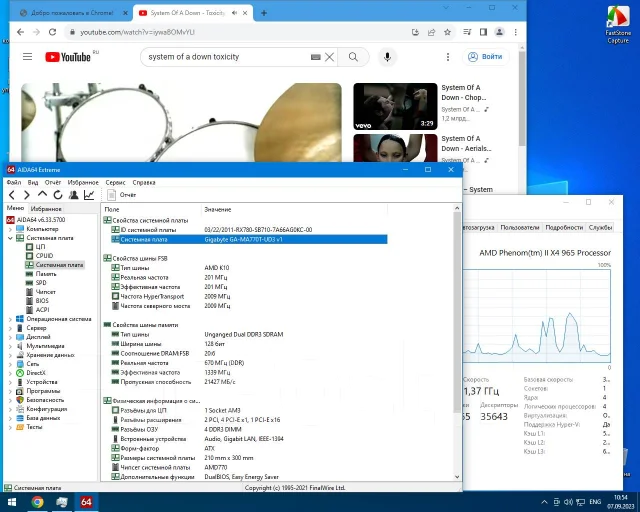Click the Значение column header
Image resolution: width=640 pixels, height=512 pixels.
click(x=294, y=209)
